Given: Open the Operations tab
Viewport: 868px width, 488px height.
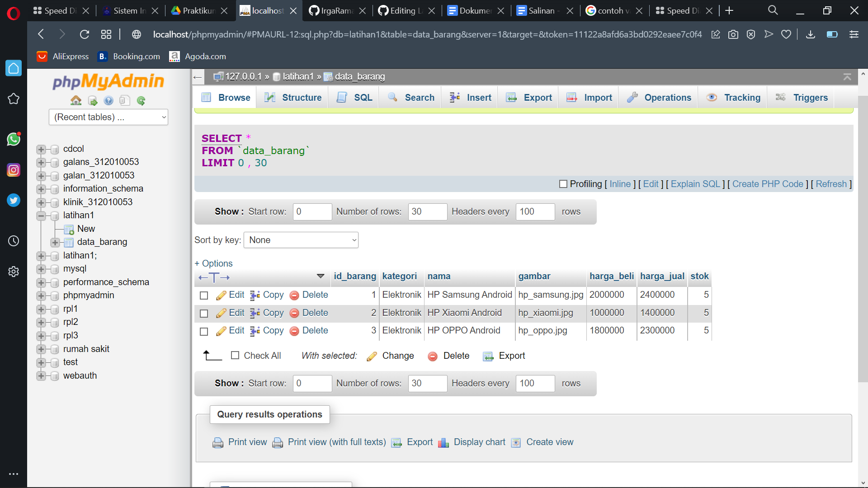Looking at the screenshot, I should (667, 97).
